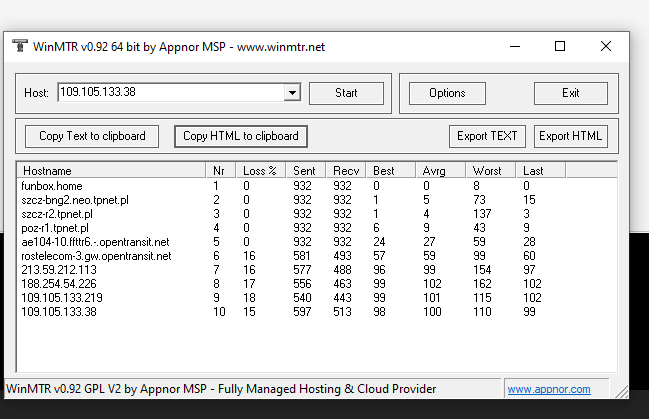This screenshot has height=419, width=649.
Task: Select the 213.59.212.113 hop row
Action: (317, 270)
